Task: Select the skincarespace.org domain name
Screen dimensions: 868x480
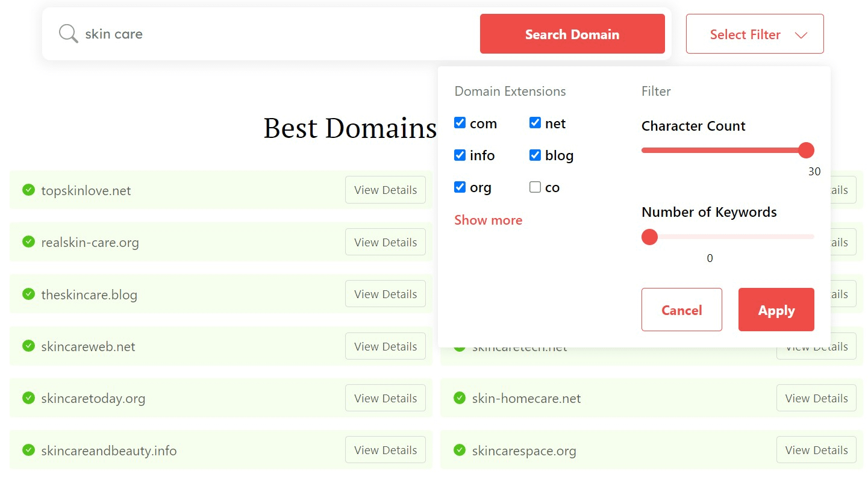Action: pyautogui.click(x=524, y=450)
